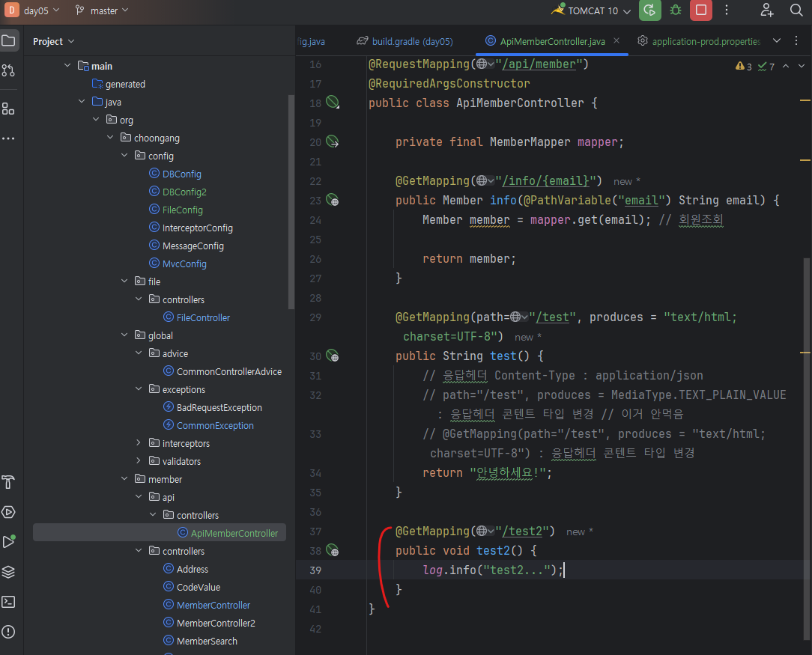Switch to build.gradle (day05) tab
The image size is (812, 655).
405,41
